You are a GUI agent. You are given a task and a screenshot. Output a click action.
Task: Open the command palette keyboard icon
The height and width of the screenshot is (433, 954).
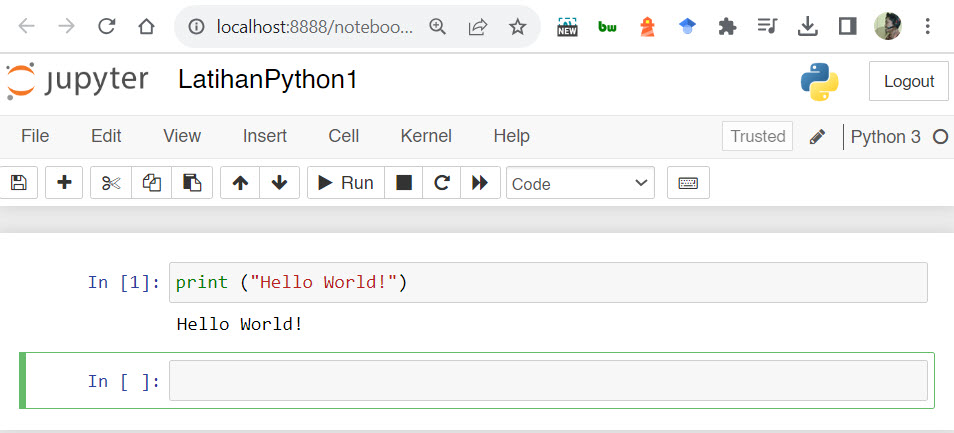tap(688, 182)
